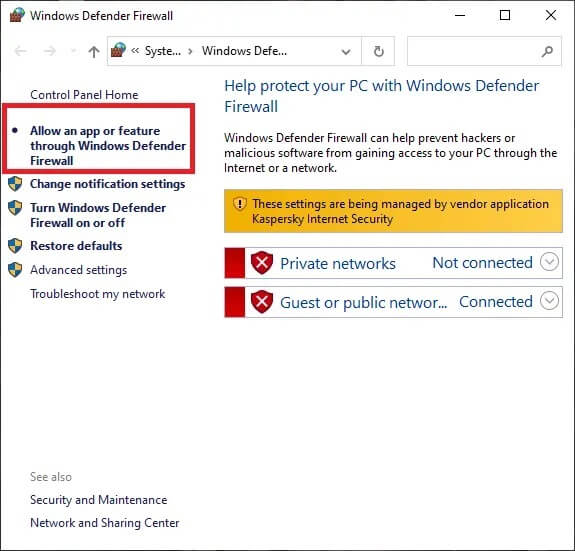The image size is (575, 551).
Task: Click Guest or public networks heading
Action: (363, 303)
